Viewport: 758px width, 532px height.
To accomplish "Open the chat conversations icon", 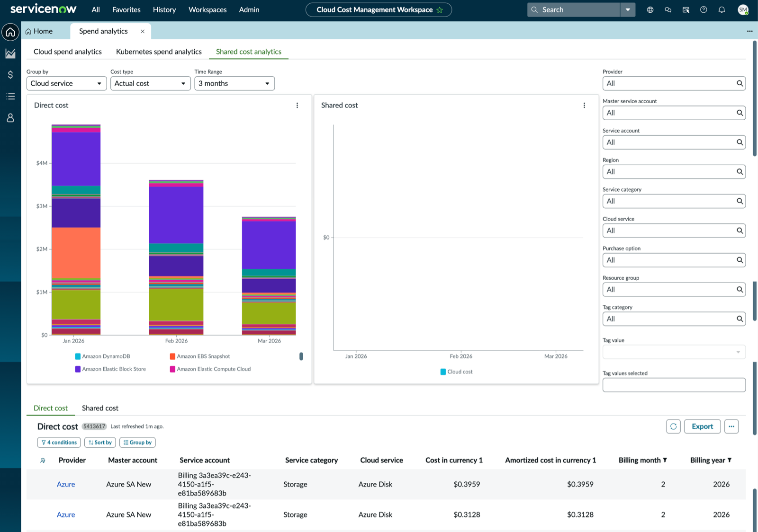I will (668, 9).
